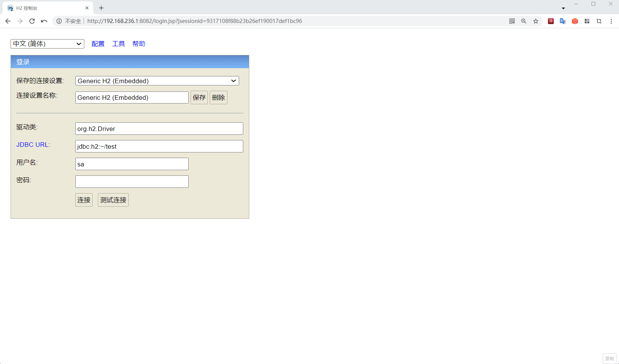This screenshot has width=619, height=364.
Task: Open the Chrome three-dot menu
Action: (611, 21)
